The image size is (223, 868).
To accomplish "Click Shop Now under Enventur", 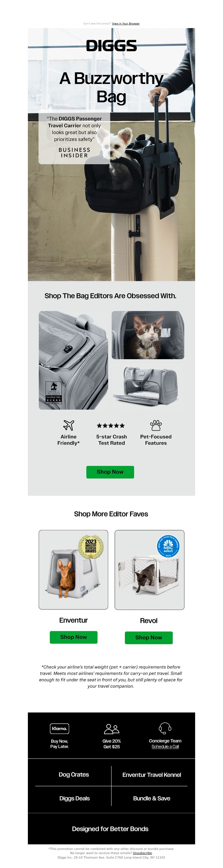I will 74,637.
